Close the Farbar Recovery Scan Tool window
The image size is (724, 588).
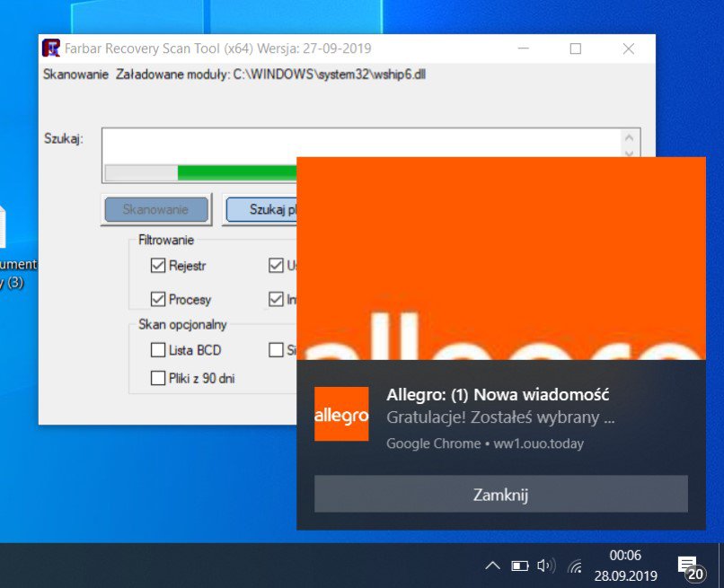click(x=629, y=48)
